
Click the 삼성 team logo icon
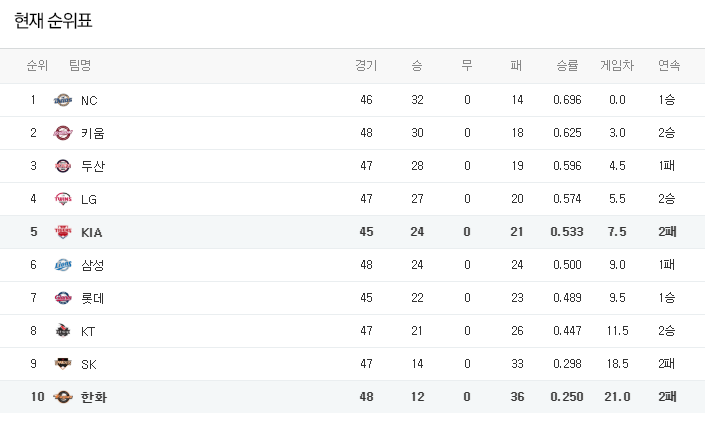63,265
